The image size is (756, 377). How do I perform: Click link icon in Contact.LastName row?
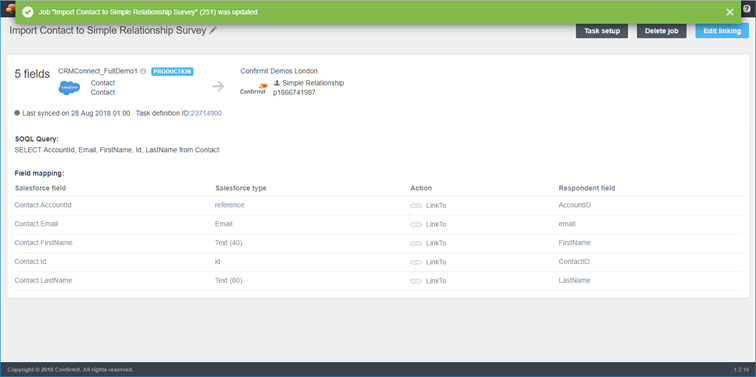tap(416, 281)
